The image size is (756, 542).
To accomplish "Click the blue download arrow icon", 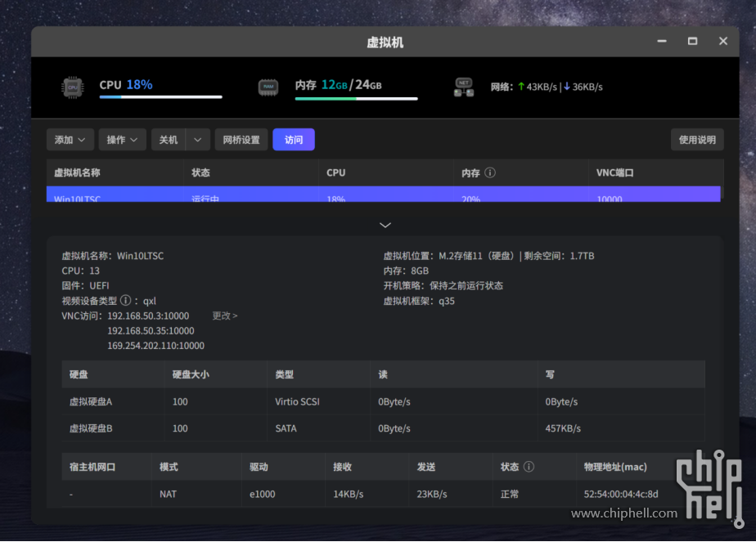I will point(566,87).
